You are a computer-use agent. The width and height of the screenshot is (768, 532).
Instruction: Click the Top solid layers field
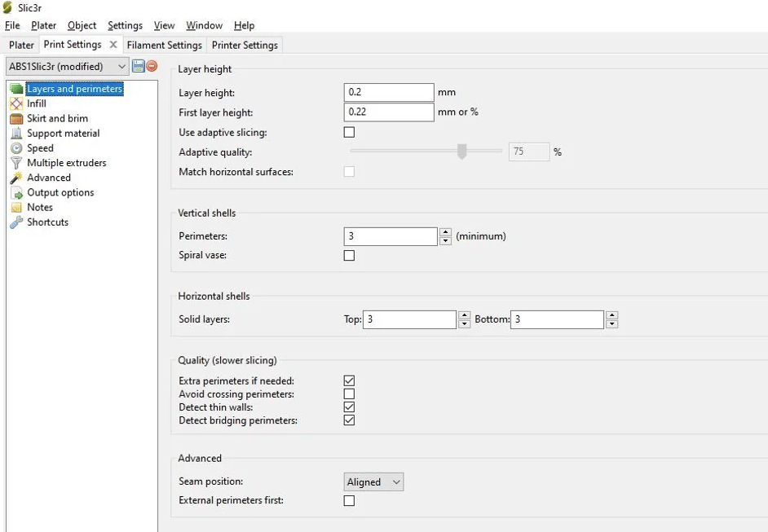tap(409, 319)
